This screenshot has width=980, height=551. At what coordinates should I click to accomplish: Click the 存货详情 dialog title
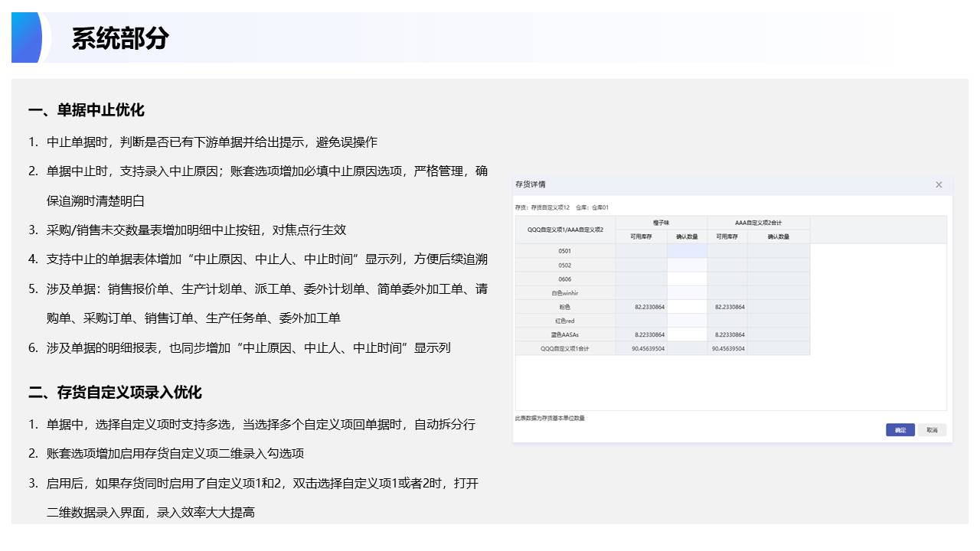coord(531,184)
